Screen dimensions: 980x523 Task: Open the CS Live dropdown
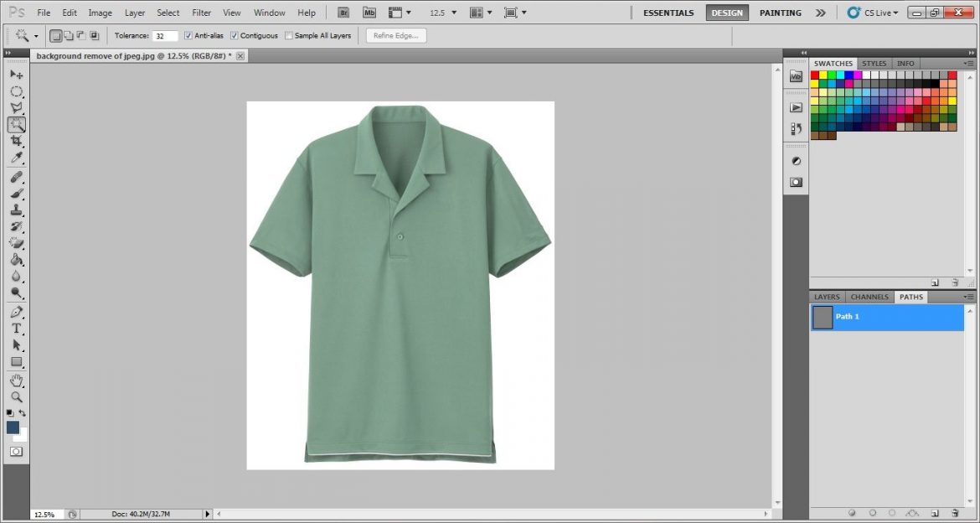coord(873,13)
